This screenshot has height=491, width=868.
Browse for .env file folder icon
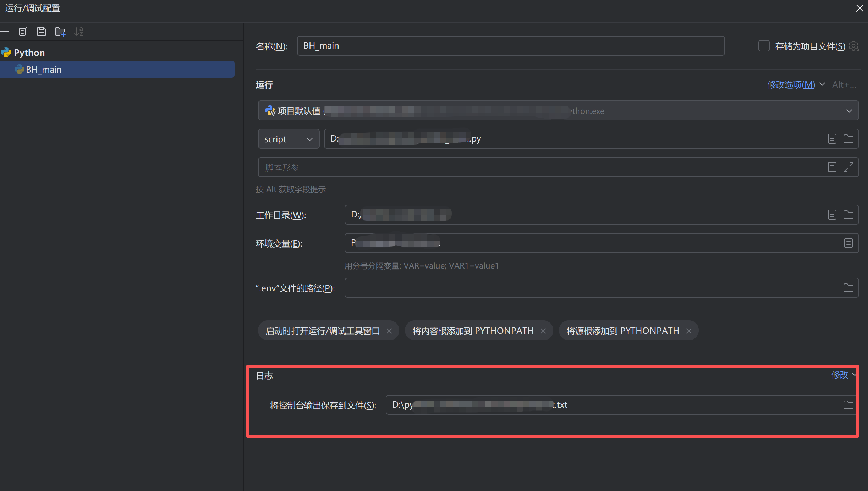point(848,288)
